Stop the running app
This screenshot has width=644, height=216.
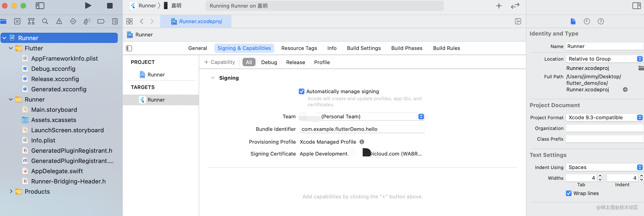pyautogui.click(x=110, y=5)
